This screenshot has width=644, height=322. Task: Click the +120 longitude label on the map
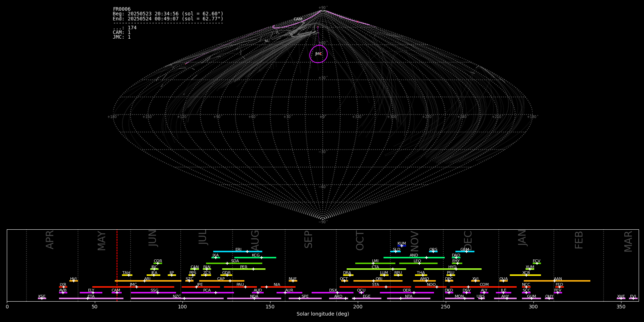point(182,117)
